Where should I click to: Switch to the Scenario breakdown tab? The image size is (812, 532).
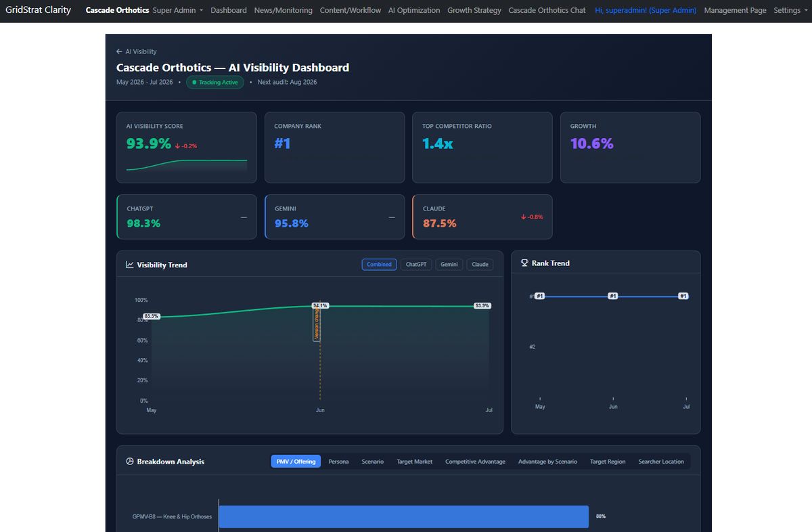[373, 462]
